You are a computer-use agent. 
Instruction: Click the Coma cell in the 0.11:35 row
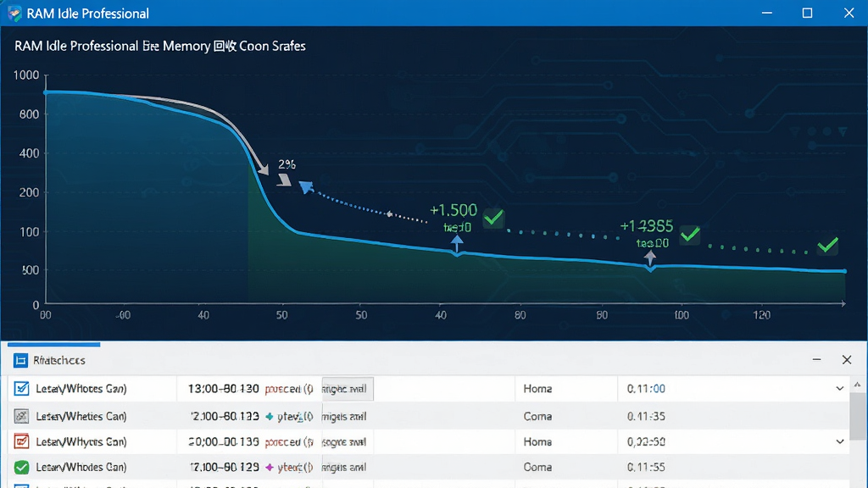[537, 417]
